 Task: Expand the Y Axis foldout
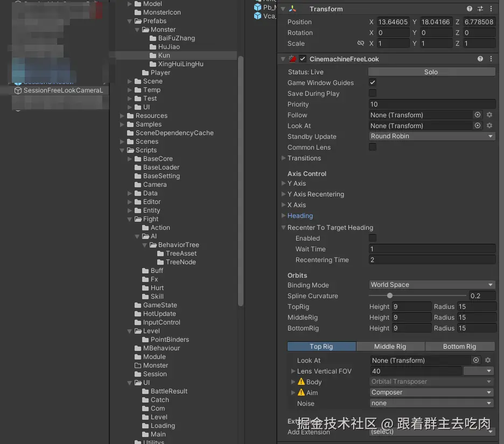[x=283, y=184]
